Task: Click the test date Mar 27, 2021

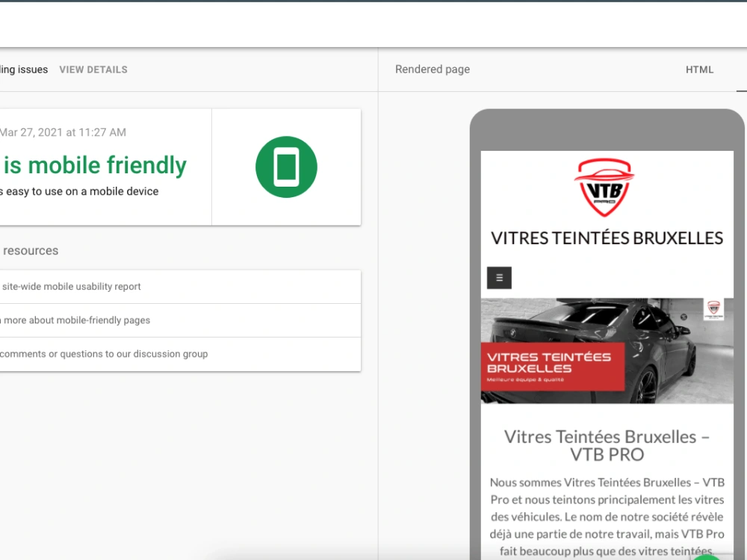Action: pyautogui.click(x=63, y=132)
